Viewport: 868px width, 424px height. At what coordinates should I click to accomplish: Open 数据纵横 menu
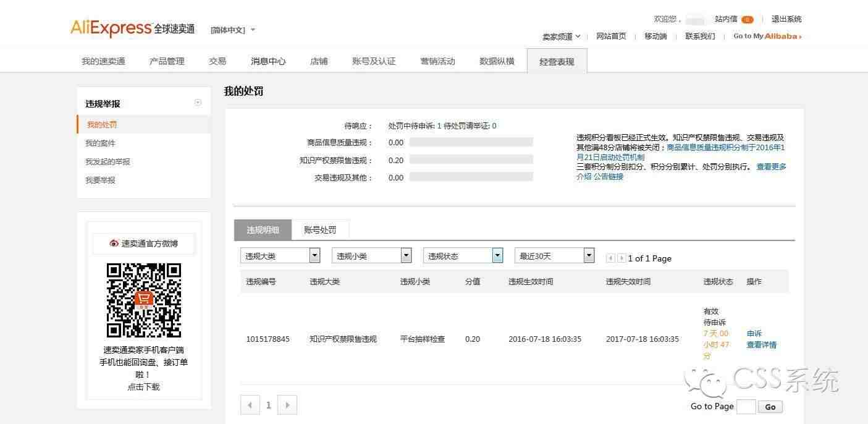tap(497, 61)
